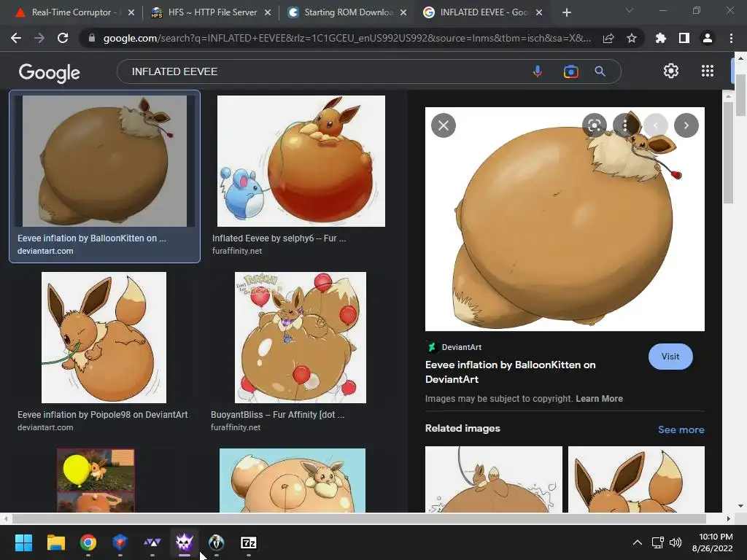Close the HFS HTTP File Server tab
Image resolution: width=747 pixels, height=560 pixels.
pos(268,12)
